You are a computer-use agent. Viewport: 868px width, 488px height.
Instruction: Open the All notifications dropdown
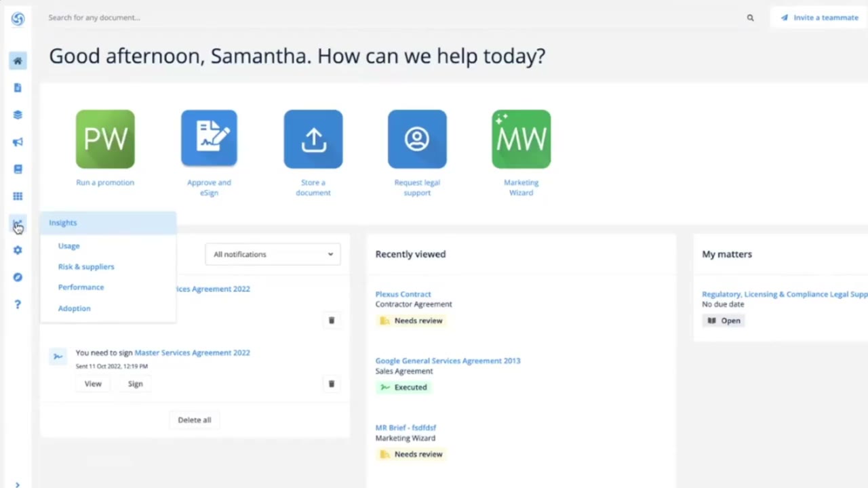click(x=273, y=254)
